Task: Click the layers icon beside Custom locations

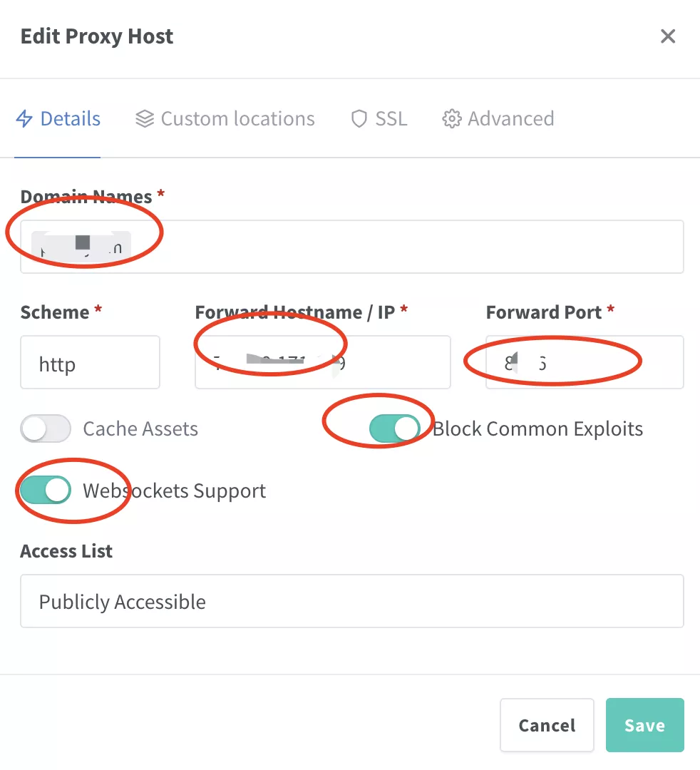Action: pos(145,119)
